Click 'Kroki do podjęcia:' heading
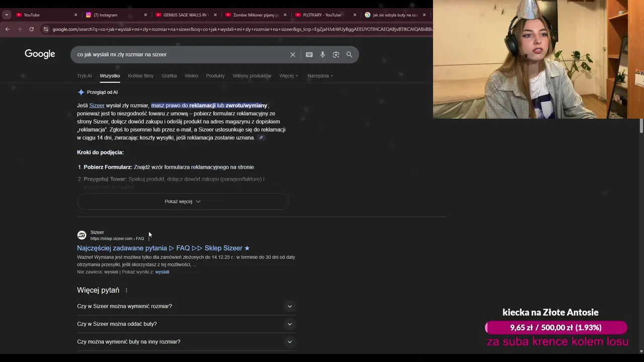This screenshot has width=644, height=362. [100, 152]
